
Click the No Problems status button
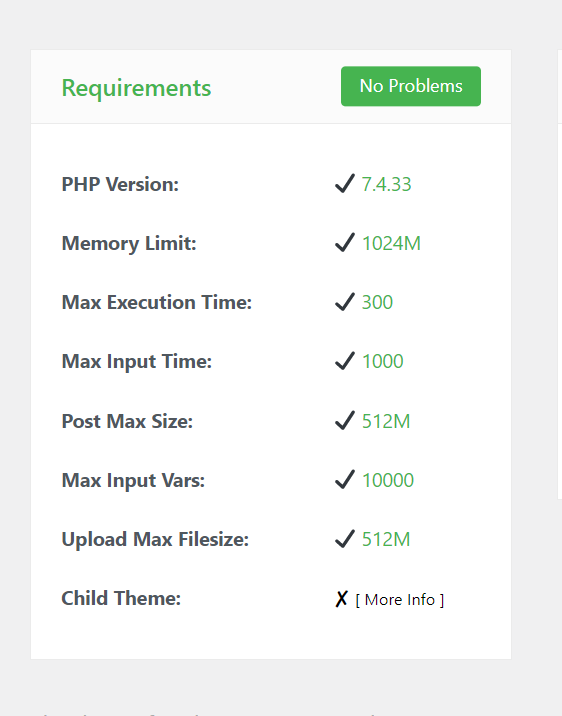point(410,86)
